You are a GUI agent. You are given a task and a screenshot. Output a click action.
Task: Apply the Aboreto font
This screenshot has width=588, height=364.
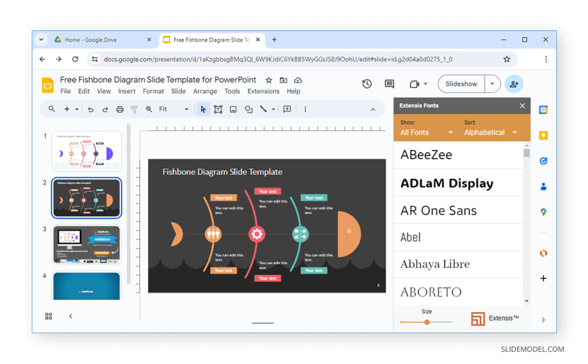point(458,292)
